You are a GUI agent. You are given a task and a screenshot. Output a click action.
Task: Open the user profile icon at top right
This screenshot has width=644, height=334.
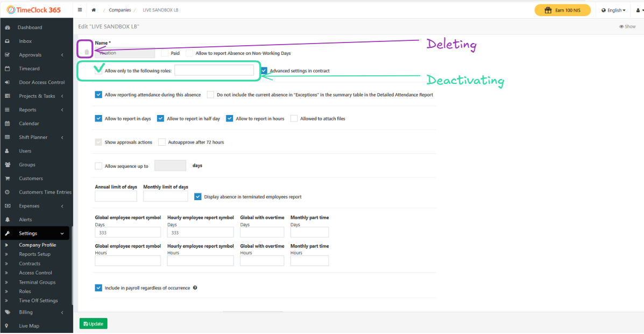[x=638, y=10]
